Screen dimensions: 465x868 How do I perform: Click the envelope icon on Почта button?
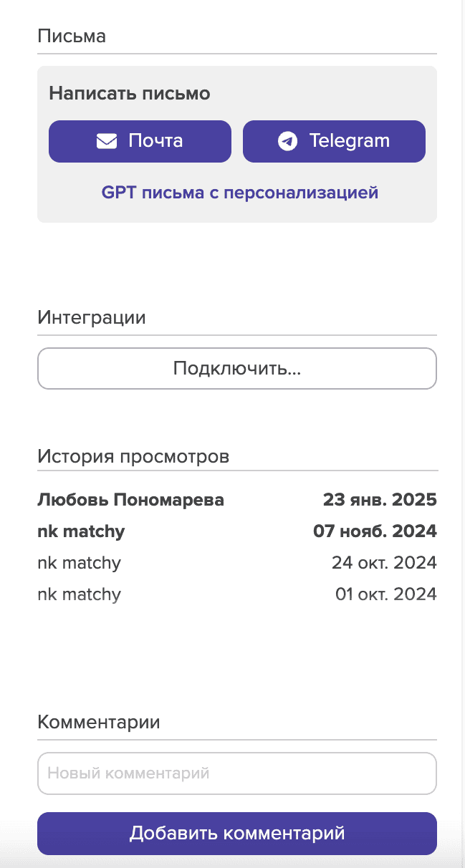pyautogui.click(x=107, y=141)
